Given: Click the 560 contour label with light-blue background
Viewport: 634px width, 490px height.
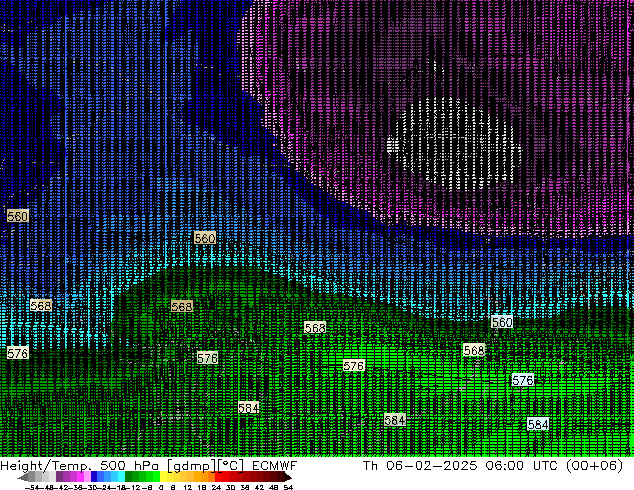Looking at the screenshot, I should pyautogui.click(x=502, y=322).
